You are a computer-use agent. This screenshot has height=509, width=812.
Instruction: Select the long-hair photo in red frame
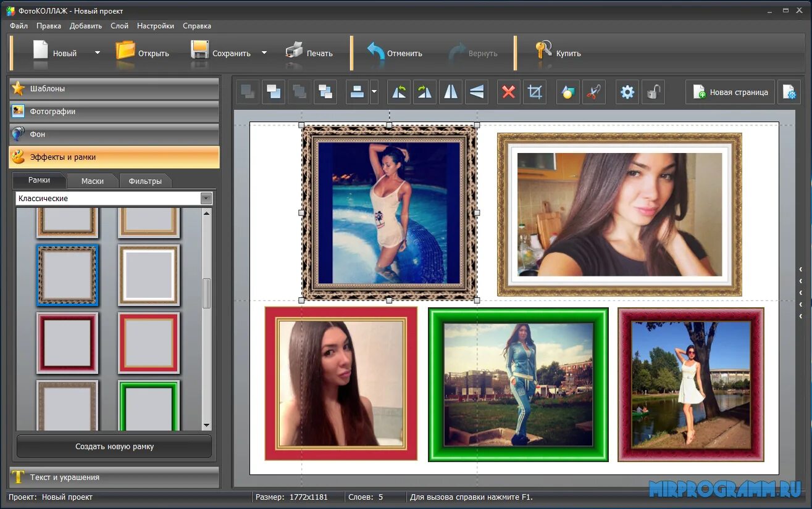pos(341,384)
